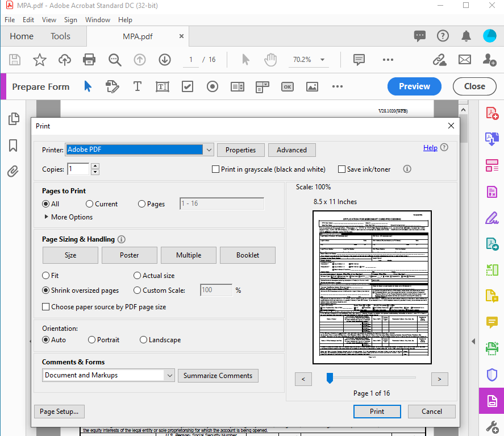Enable Print in grayscale checkbox
This screenshot has height=436, width=504.
click(x=216, y=169)
